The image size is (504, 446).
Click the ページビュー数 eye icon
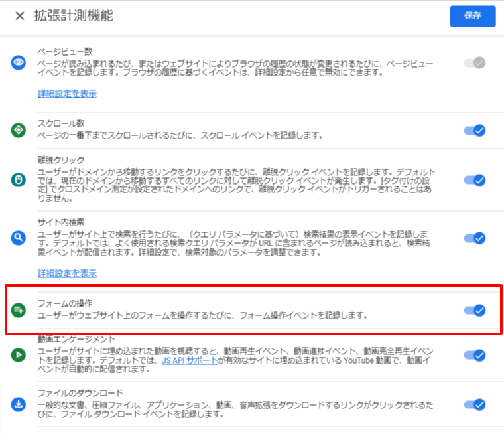[x=19, y=62]
